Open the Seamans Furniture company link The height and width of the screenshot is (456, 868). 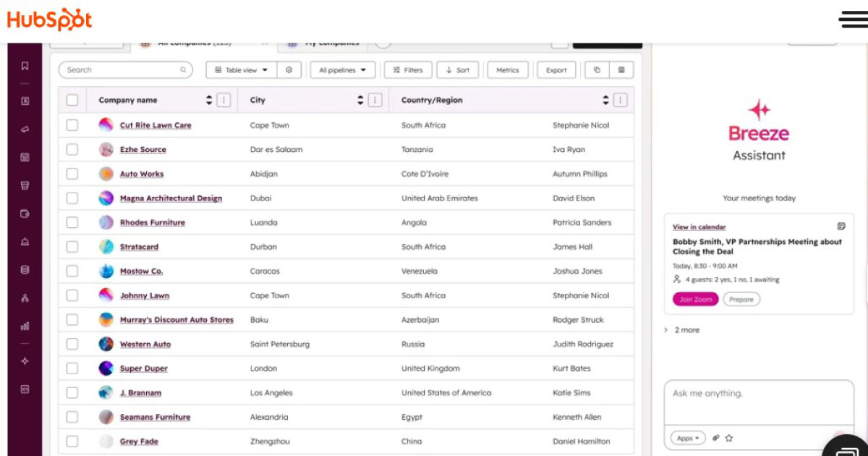coord(156,417)
